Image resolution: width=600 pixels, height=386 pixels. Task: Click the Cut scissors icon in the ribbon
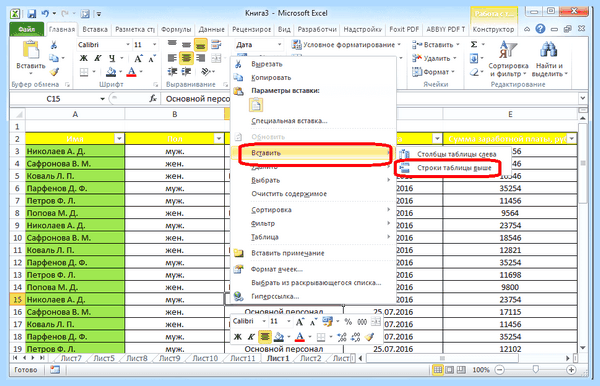[54, 45]
